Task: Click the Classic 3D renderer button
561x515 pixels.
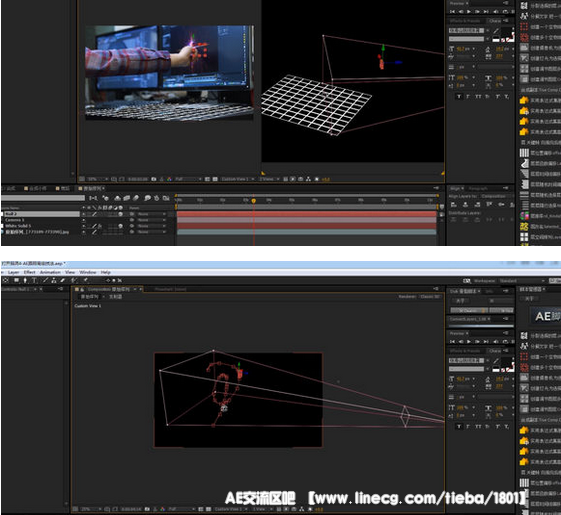Action: 430,297
